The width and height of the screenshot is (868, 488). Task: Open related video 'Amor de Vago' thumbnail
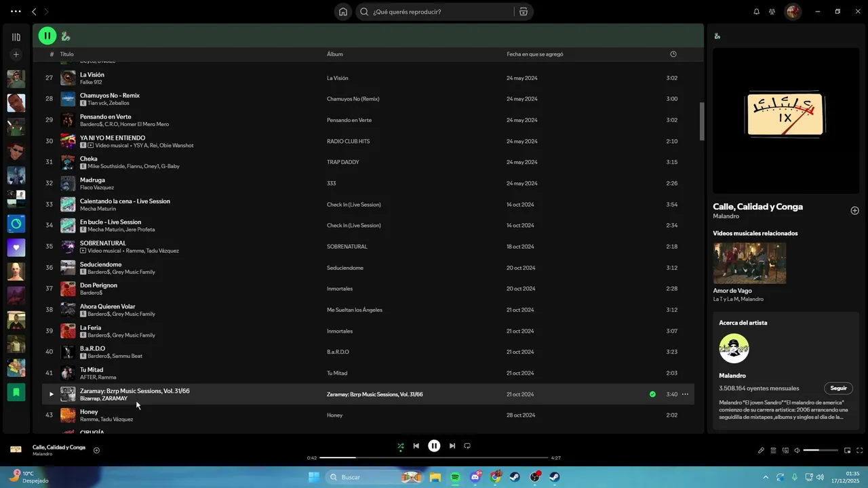click(749, 263)
